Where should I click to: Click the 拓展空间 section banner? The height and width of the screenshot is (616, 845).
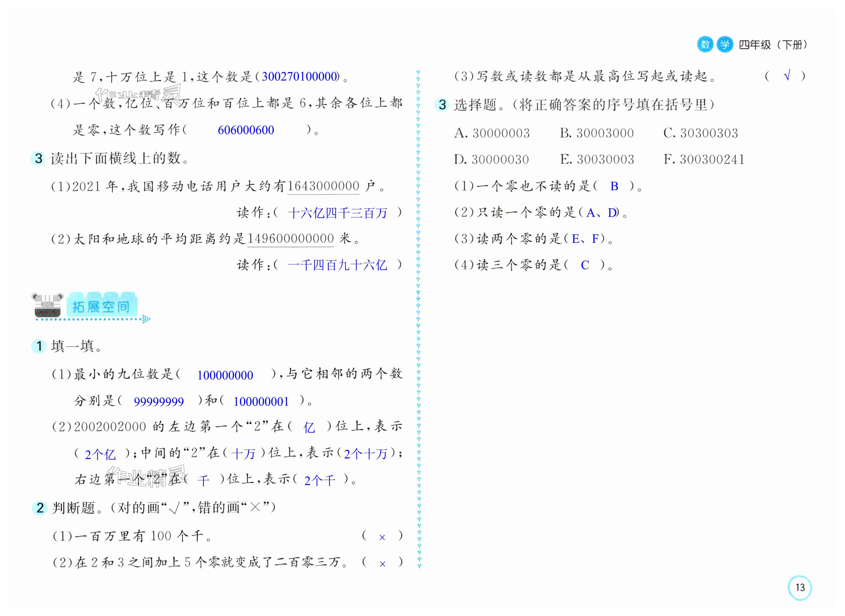click(102, 306)
